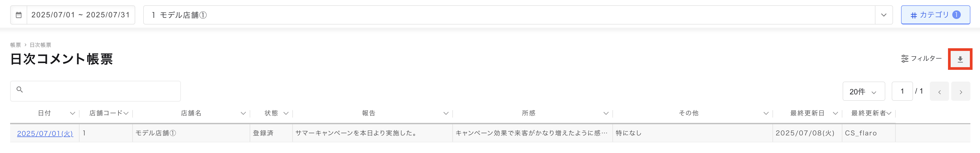Open the その他 column menu chevron
980x153 pixels.
[766, 114]
